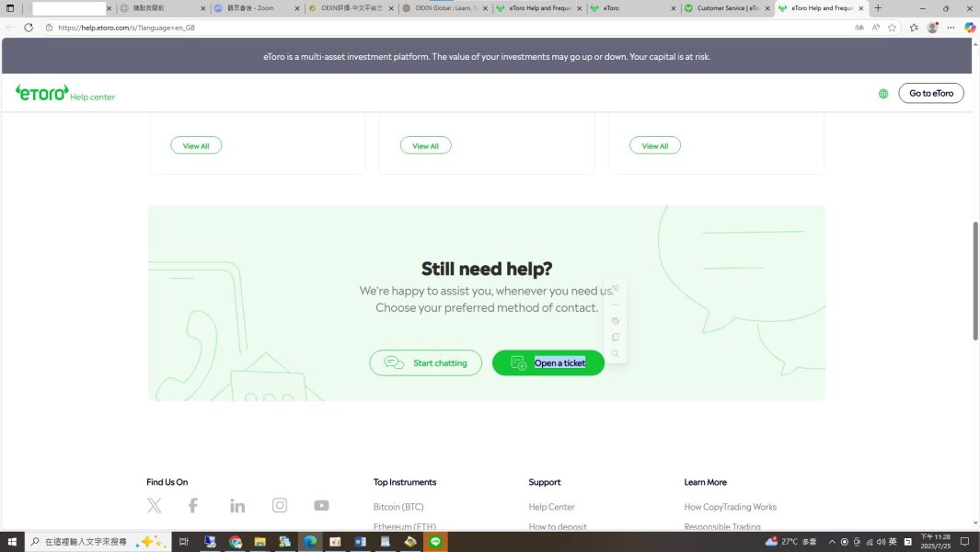Screen dimensions: 980x552
Task: Click the green globe language selector
Action: (x=883, y=94)
